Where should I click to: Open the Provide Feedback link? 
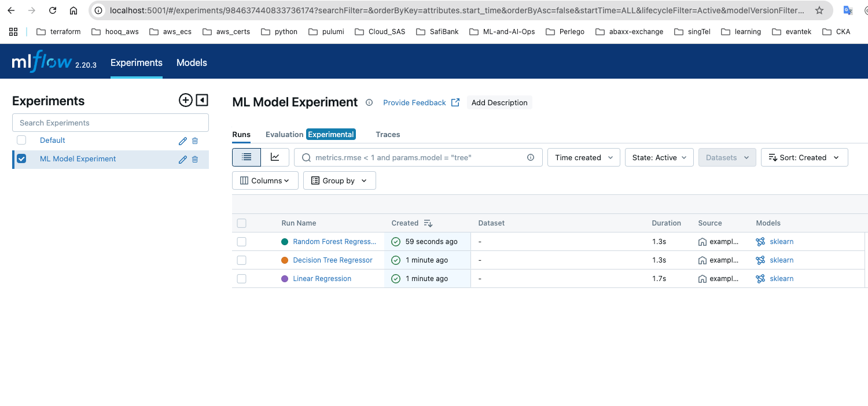[x=421, y=102]
